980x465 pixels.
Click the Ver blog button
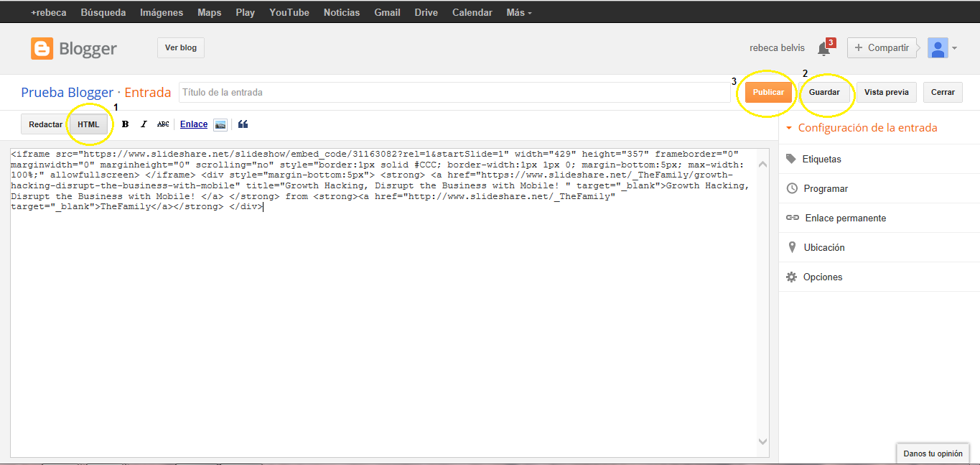click(181, 48)
